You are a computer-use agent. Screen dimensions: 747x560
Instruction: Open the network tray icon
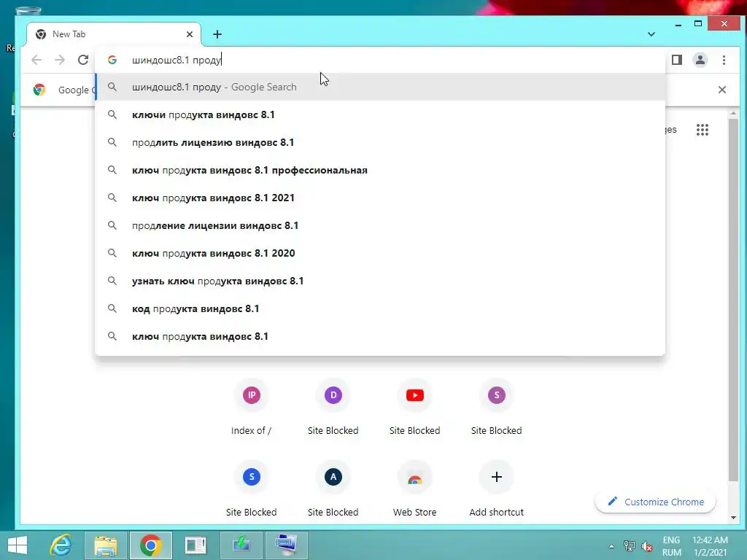click(629, 546)
